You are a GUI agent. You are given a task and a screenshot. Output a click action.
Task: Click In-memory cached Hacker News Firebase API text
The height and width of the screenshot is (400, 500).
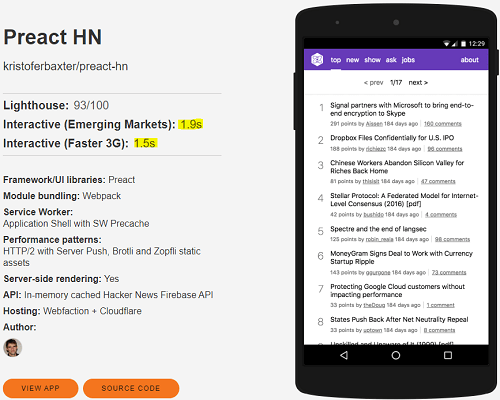click(x=119, y=295)
